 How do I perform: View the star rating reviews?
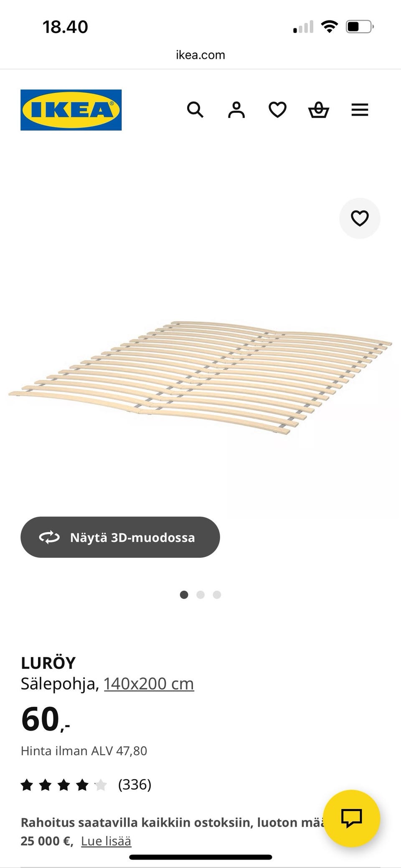click(x=64, y=785)
